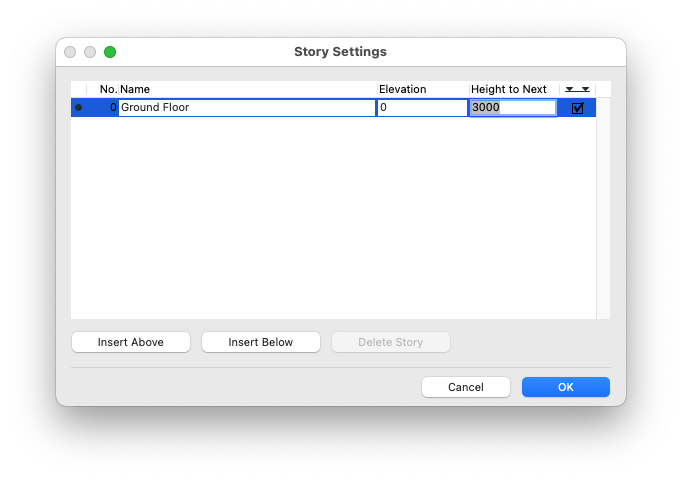The image size is (682, 480).
Task: Click the story level lines header icon
Action: [577, 89]
